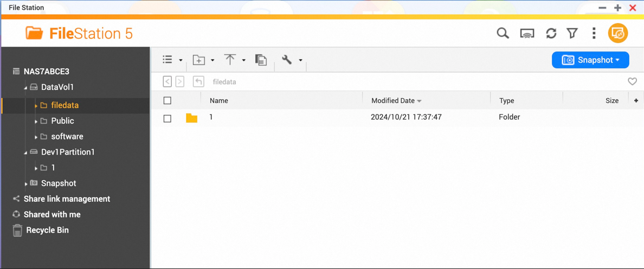Screen dimensions: 644x269
Task: Expand the Snapshot tree node
Action: pyautogui.click(x=26, y=184)
